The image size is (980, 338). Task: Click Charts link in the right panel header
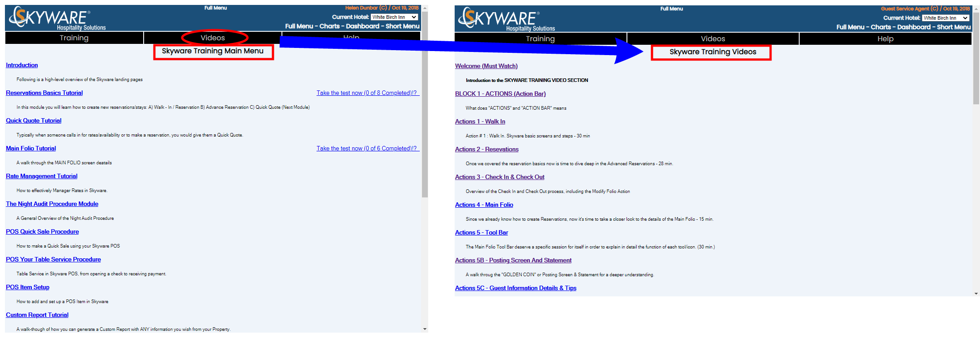click(881, 27)
